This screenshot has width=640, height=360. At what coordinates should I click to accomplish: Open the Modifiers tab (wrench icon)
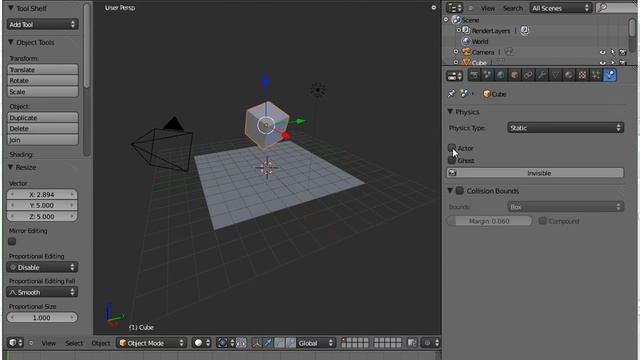pyautogui.click(x=542, y=75)
